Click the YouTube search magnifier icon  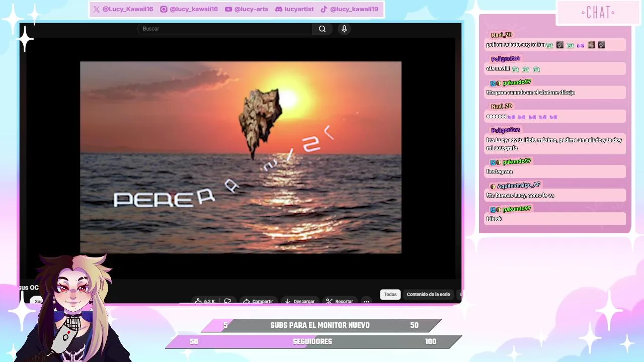(x=322, y=29)
